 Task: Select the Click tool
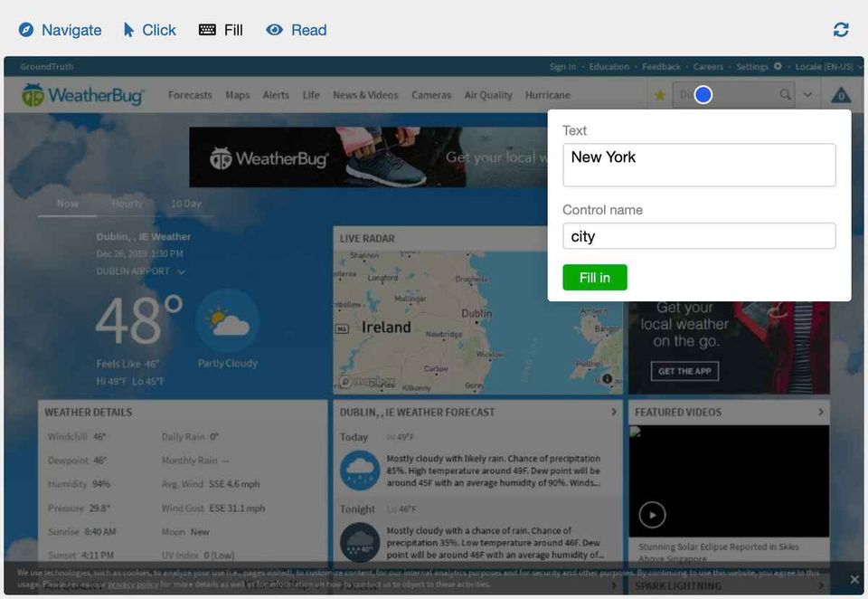[149, 30]
